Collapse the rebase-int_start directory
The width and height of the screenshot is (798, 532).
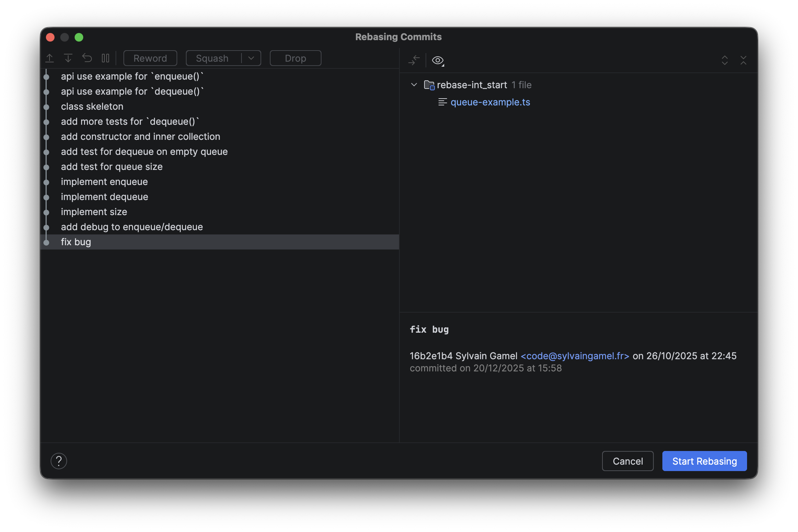tap(414, 85)
